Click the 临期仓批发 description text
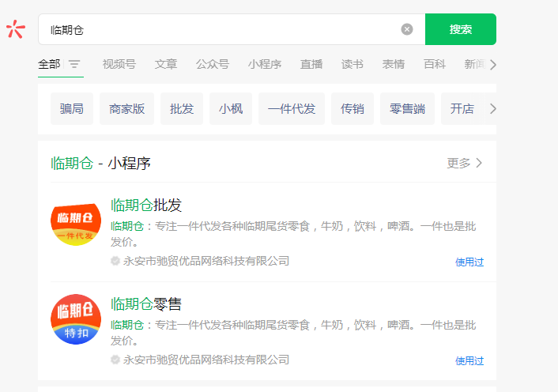 pos(293,234)
